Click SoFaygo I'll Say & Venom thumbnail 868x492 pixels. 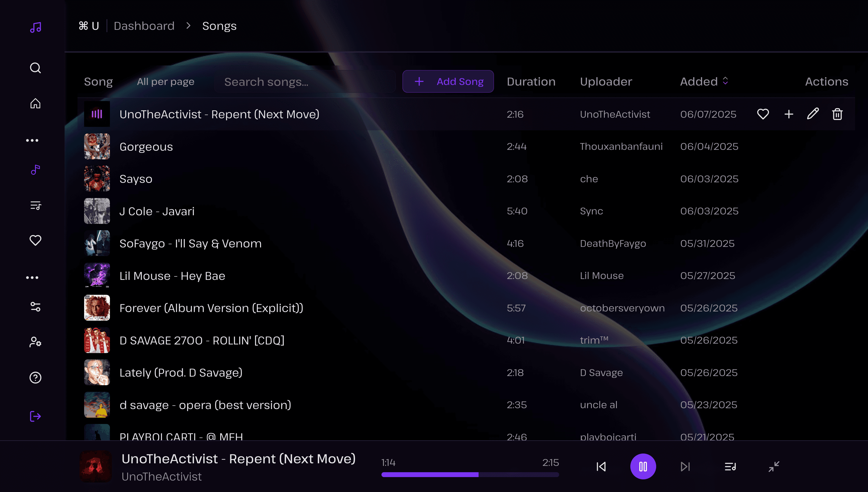(97, 243)
